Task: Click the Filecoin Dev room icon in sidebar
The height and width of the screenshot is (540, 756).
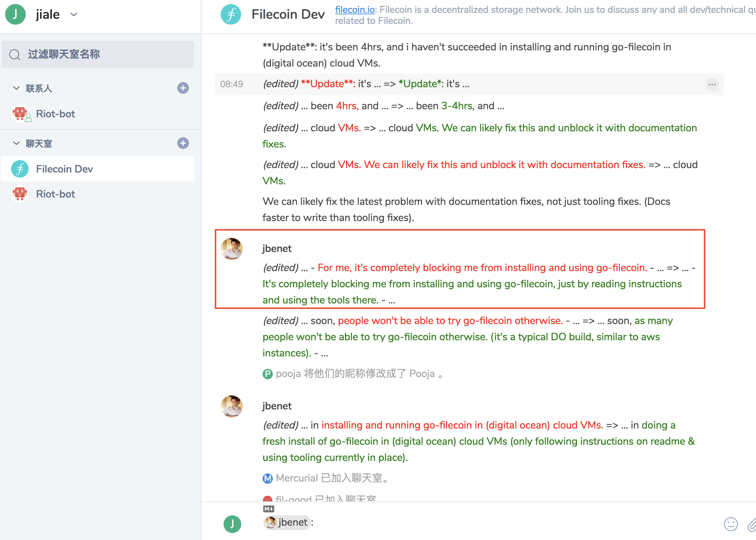Action: point(20,169)
